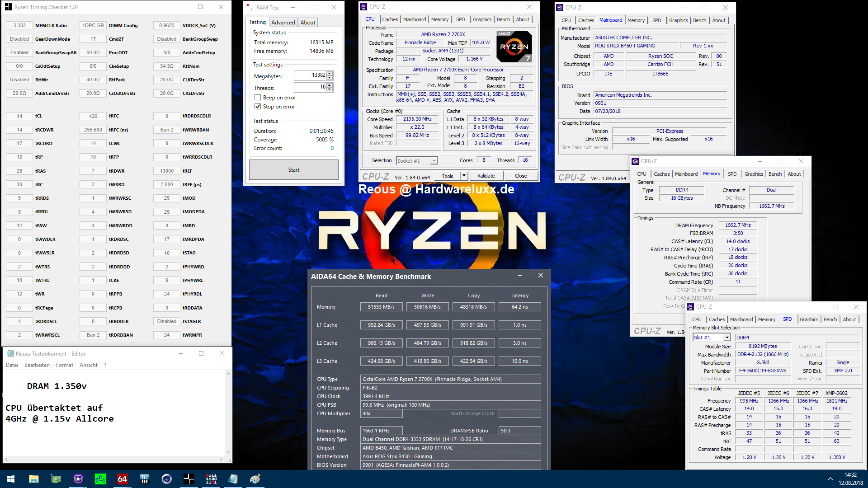The width and height of the screenshot is (868, 488).
Task: Launch Cinebench from the taskbar
Action: [166, 479]
